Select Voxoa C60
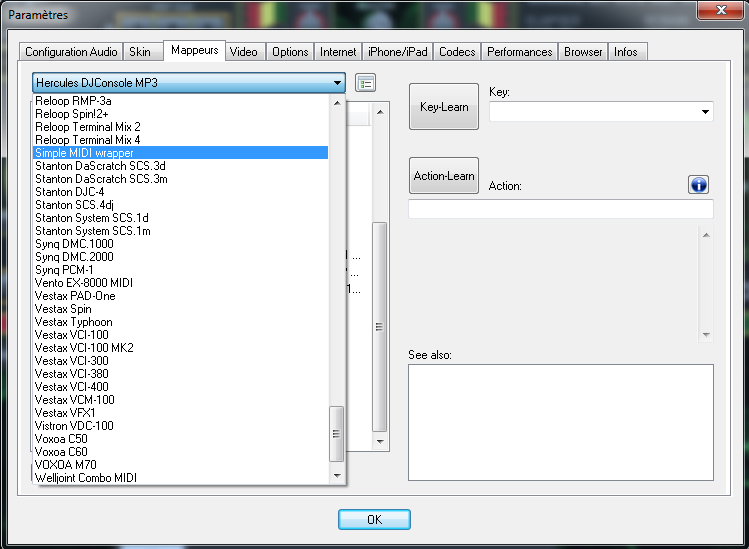The width and height of the screenshot is (749, 549). pyautogui.click(x=181, y=452)
